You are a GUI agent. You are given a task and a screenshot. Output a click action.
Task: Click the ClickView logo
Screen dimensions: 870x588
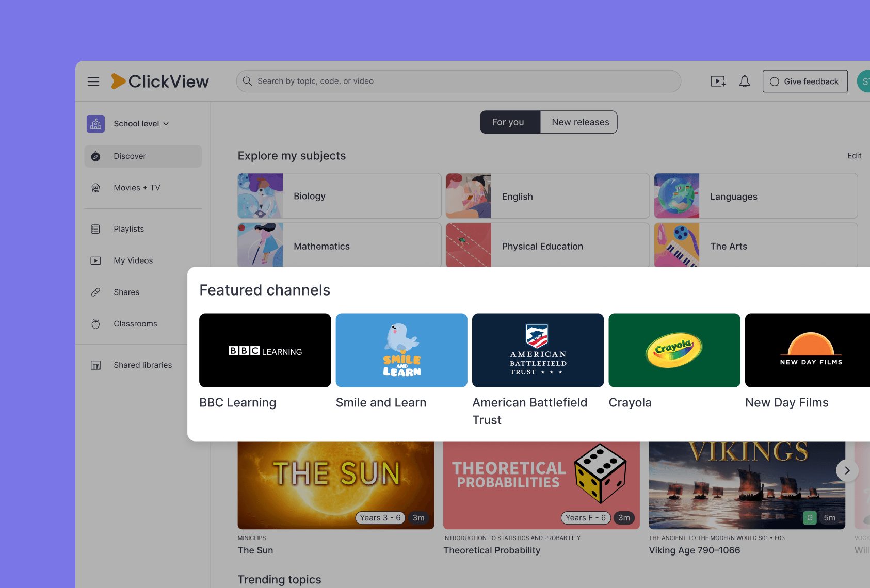coord(160,81)
